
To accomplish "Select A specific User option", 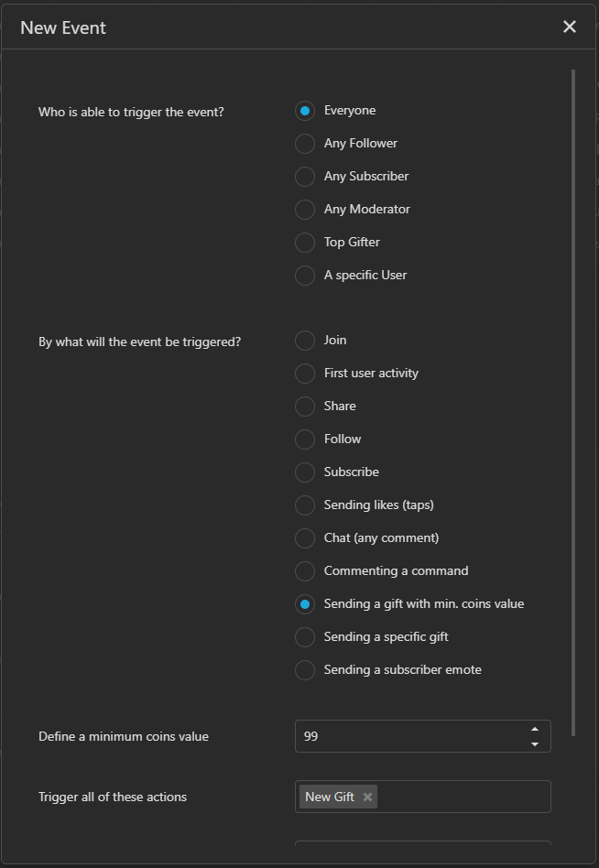I will (x=305, y=276).
